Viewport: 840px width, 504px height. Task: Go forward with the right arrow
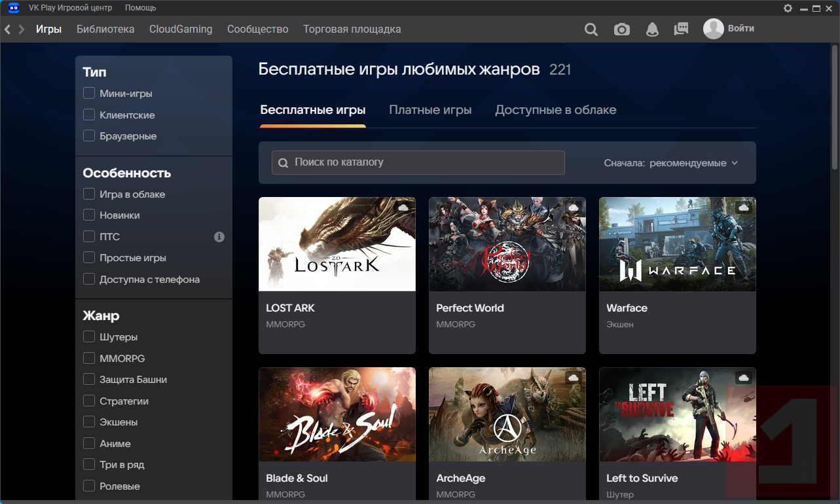(22, 29)
